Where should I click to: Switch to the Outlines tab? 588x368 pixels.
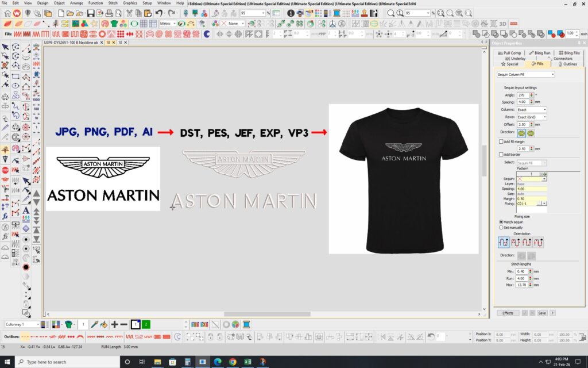(x=567, y=64)
